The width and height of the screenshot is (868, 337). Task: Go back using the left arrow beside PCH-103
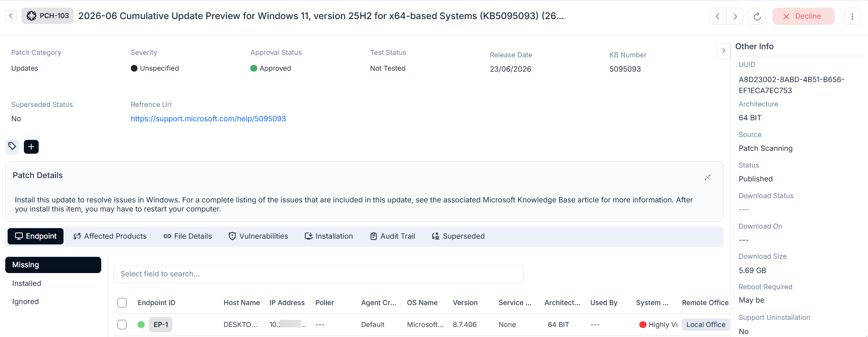coord(11,16)
